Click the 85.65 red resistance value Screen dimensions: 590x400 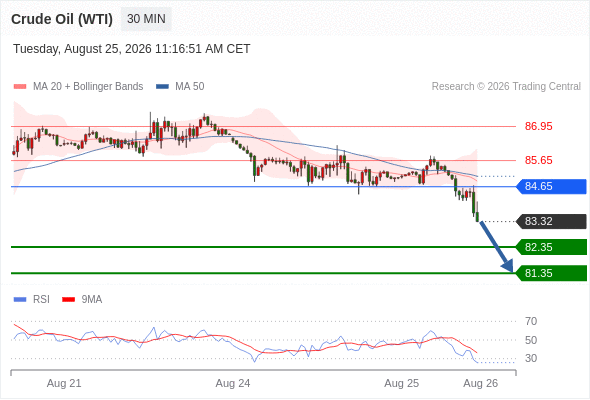coord(538,160)
